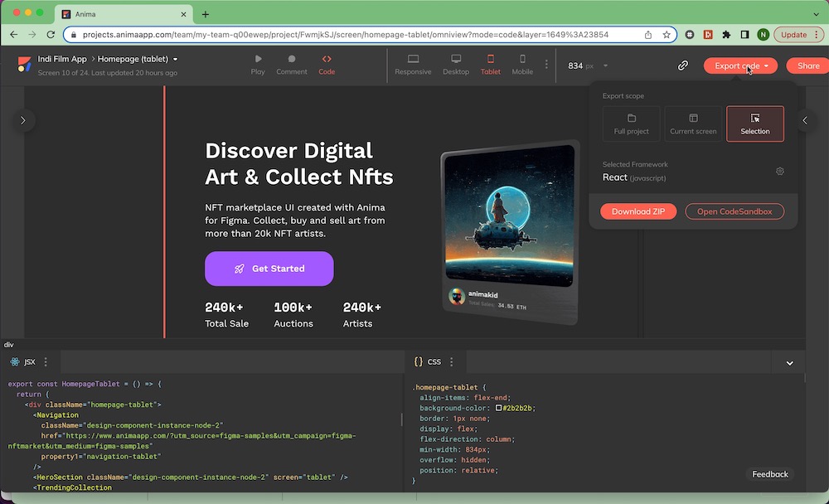Click the Get Started button in preview

click(269, 269)
